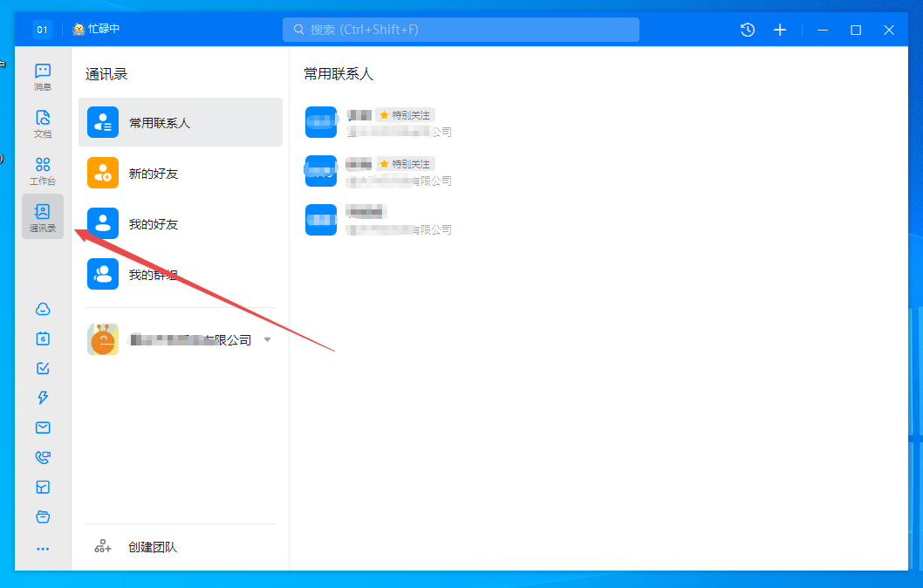Click the 通讯录 contacts sidebar icon
Screen dimensions: 923x588
click(43, 217)
